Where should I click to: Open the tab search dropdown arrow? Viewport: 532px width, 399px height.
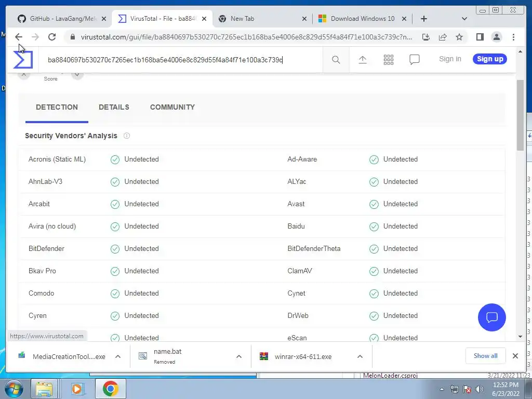464,19
